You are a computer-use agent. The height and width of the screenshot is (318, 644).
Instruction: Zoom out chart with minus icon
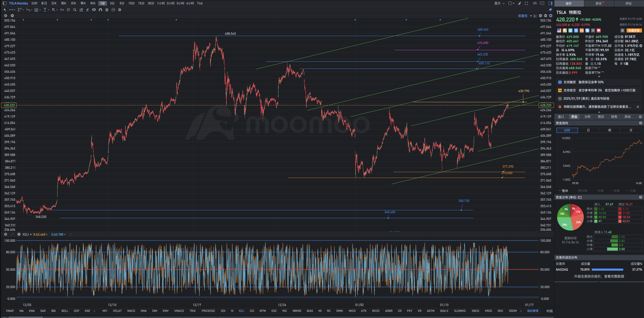pyautogui.click(x=546, y=16)
